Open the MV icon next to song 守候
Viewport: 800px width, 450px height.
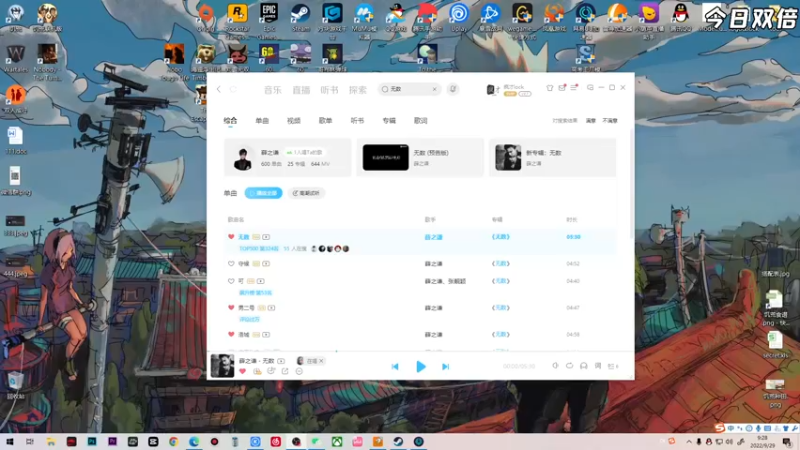click(x=266, y=264)
